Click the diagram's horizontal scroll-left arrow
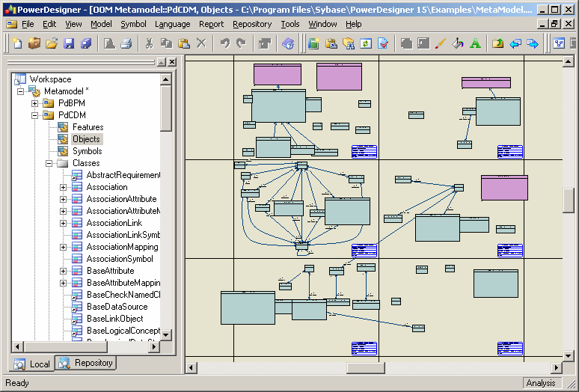The image size is (579, 392). pos(191,367)
